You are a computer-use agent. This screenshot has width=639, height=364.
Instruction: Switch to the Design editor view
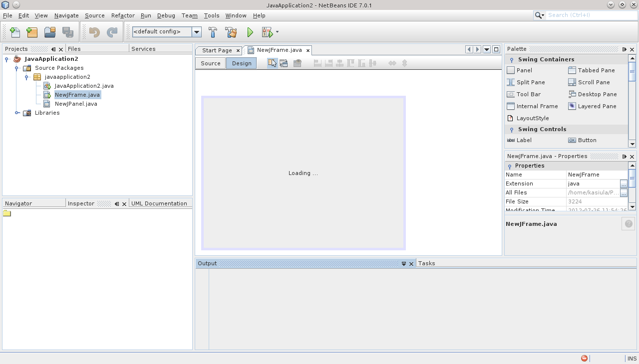click(x=242, y=63)
